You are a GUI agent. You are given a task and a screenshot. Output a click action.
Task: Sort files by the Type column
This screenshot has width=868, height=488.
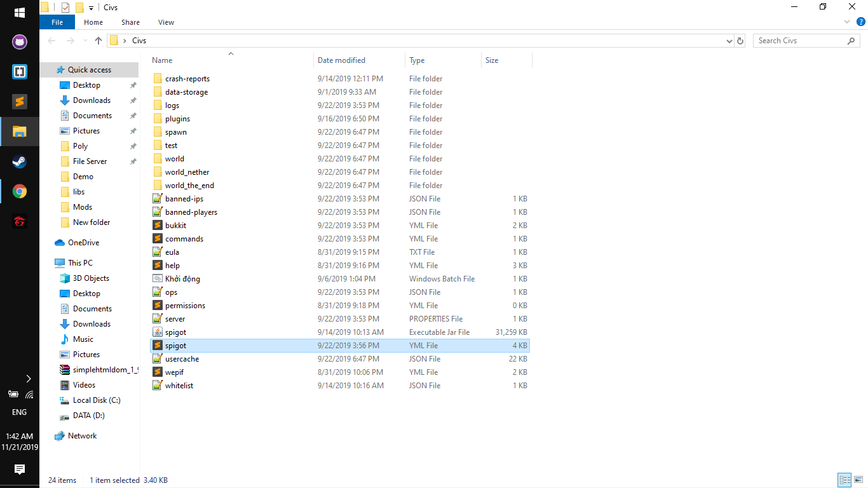click(x=443, y=60)
